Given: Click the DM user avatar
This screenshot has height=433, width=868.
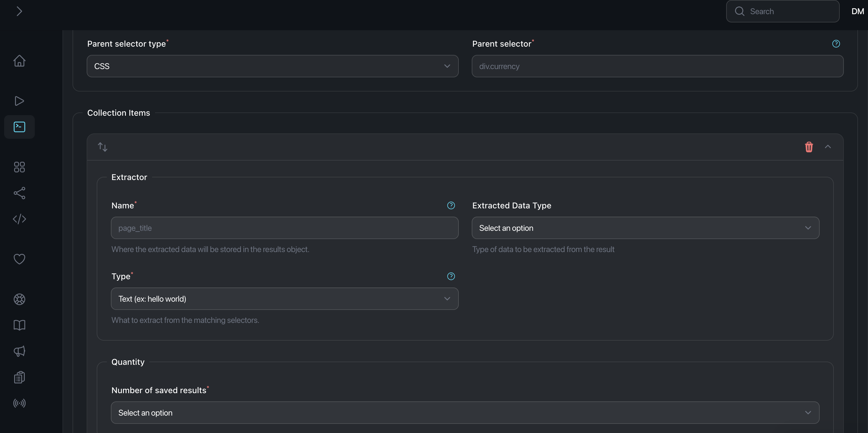Looking at the screenshot, I should [857, 12].
